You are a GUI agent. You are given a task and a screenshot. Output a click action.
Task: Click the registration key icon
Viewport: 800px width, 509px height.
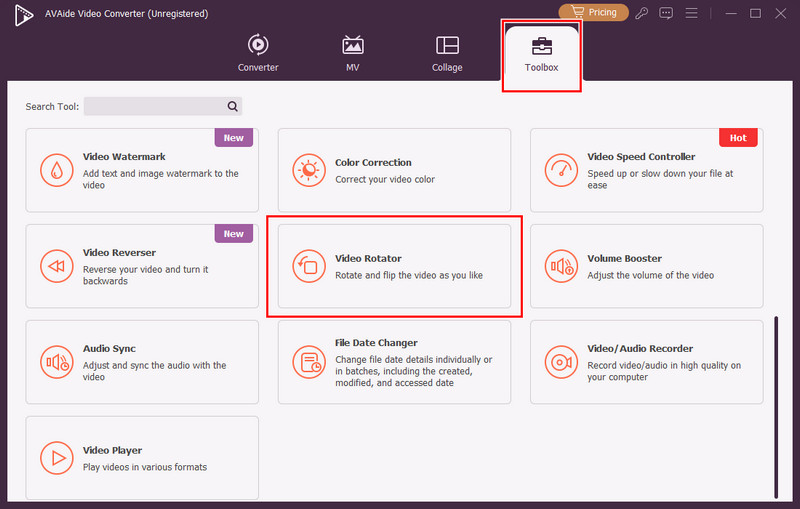(x=641, y=13)
